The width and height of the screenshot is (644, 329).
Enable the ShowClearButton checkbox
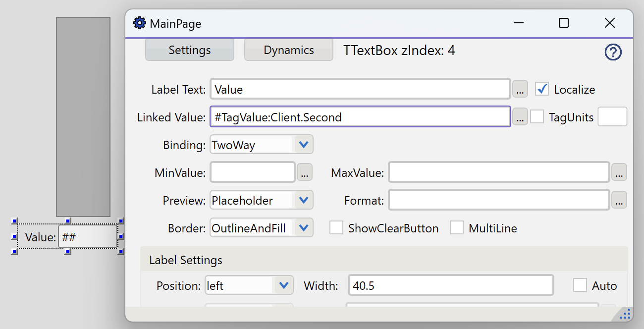(x=336, y=228)
